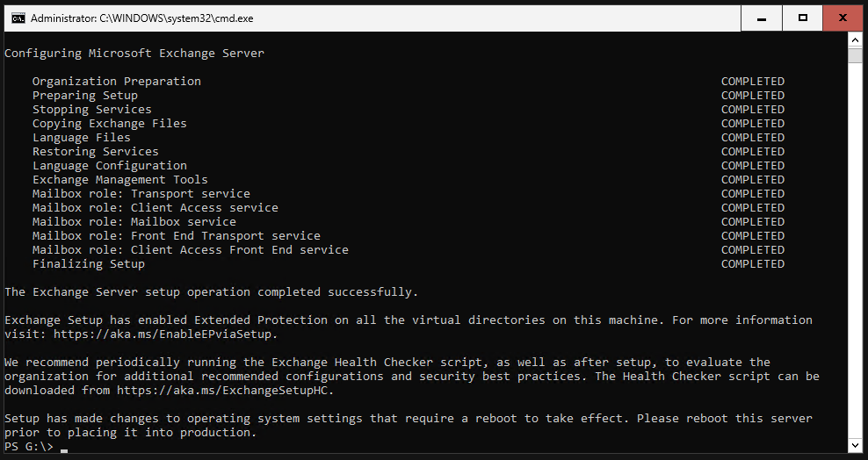The height and width of the screenshot is (460, 868).
Task: Click at the PS G:\> prompt cursor
Action: click(x=63, y=449)
